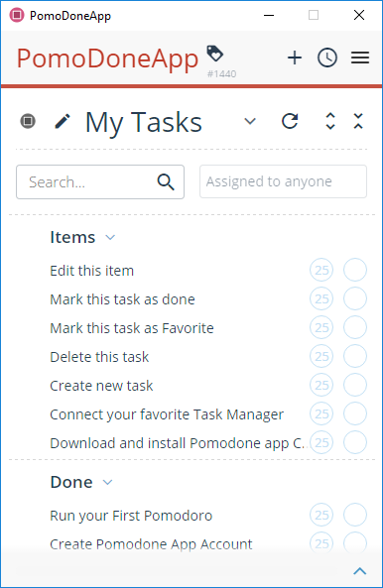Image resolution: width=383 pixels, height=588 pixels.
Task: Start 25 timer for Download and install Pomodone app
Action: coord(321,442)
